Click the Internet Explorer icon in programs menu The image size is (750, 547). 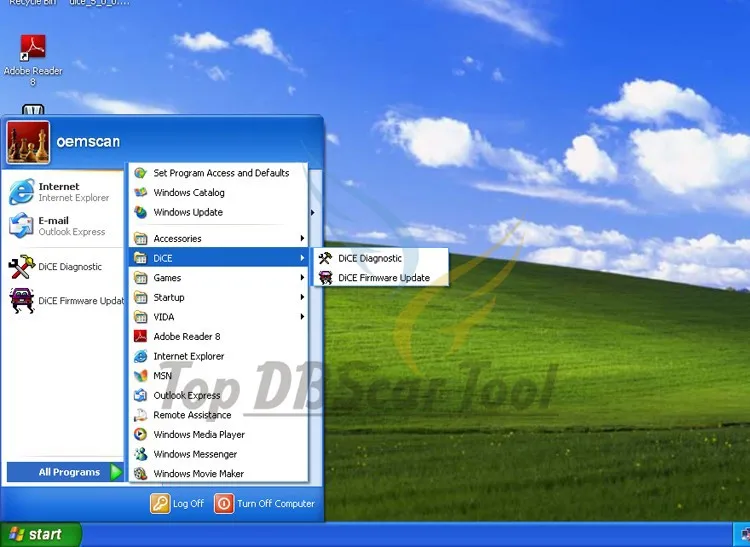click(x=140, y=356)
